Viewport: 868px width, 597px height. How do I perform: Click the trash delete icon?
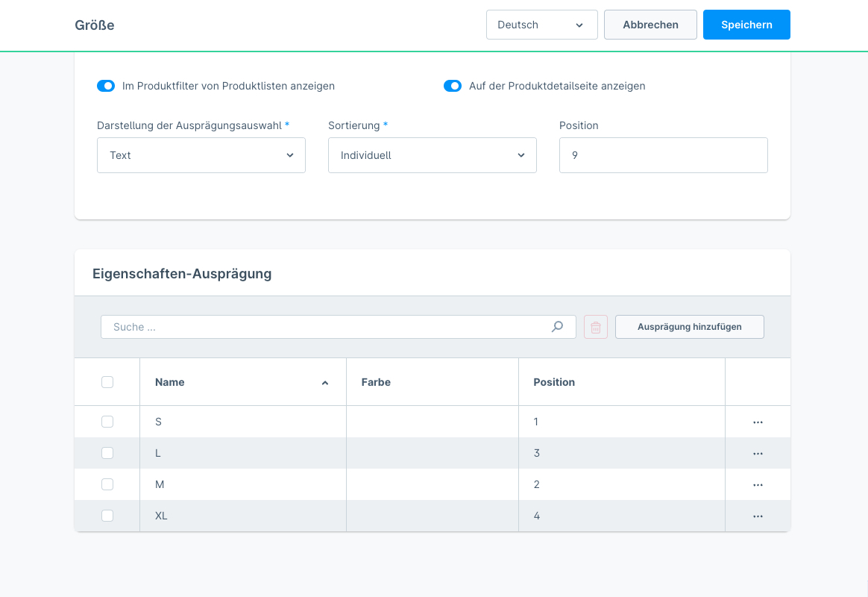596,327
